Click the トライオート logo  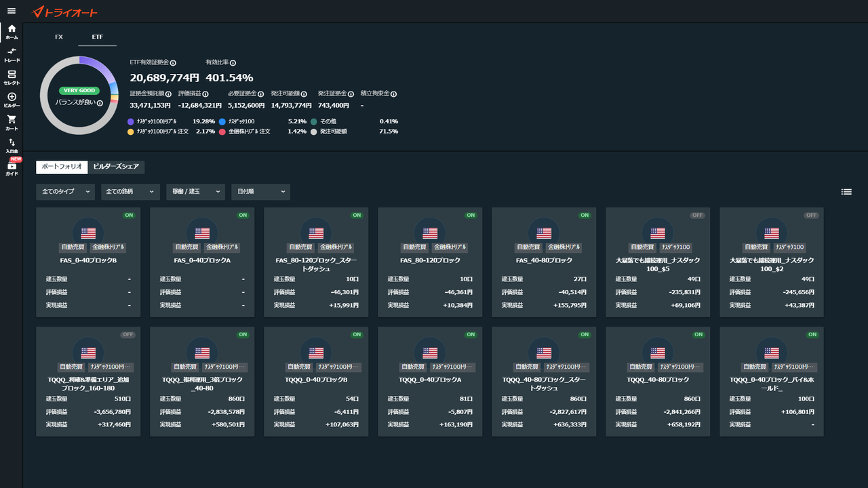[65, 12]
